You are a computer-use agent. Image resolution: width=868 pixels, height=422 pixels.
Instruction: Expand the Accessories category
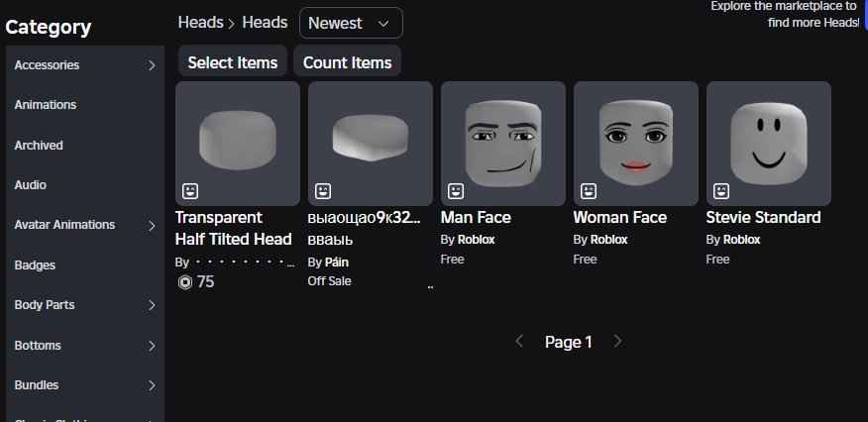click(152, 65)
